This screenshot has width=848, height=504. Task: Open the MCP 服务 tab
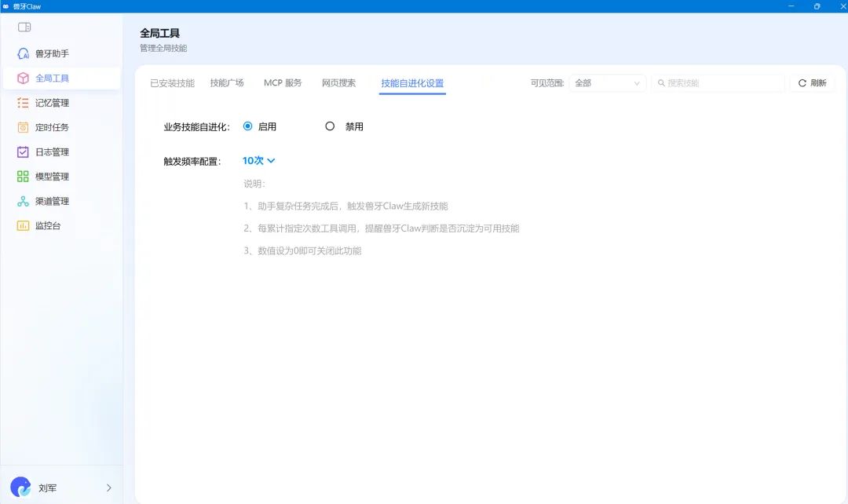point(283,82)
